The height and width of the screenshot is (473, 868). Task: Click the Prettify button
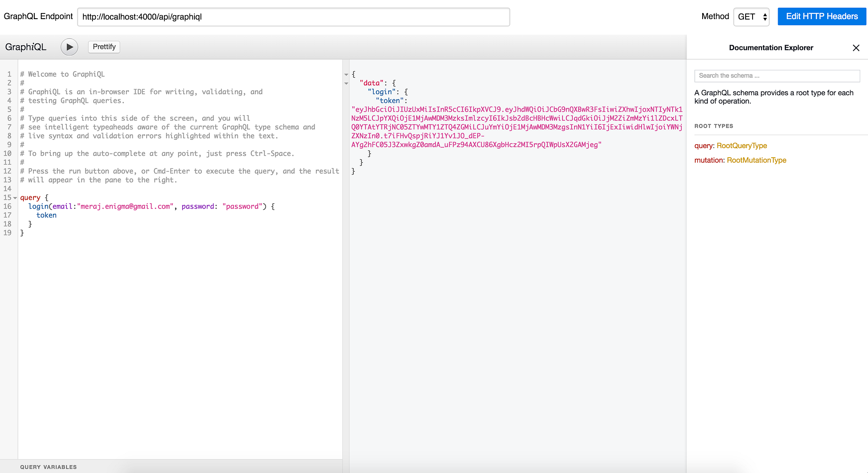coord(104,47)
